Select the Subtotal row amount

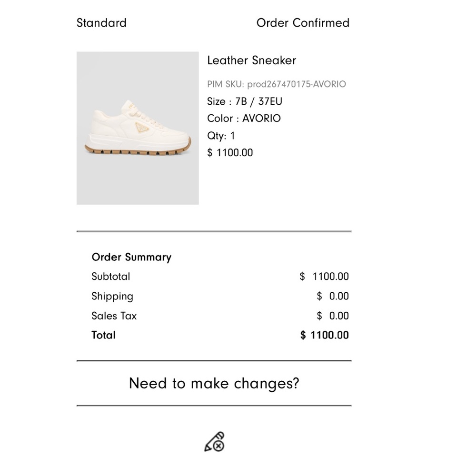click(324, 276)
